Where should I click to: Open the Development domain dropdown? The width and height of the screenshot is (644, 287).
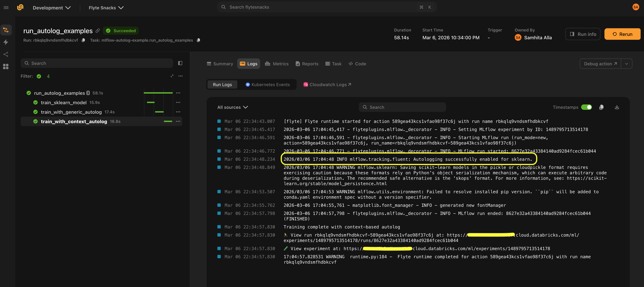52,8
